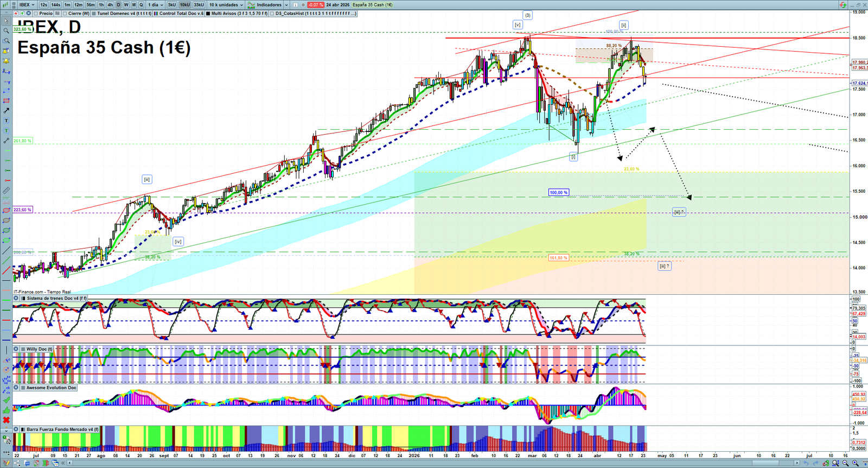This screenshot has height=468, width=868.
Task: Click the '24 abr 2026' date
Action: tap(338, 5)
